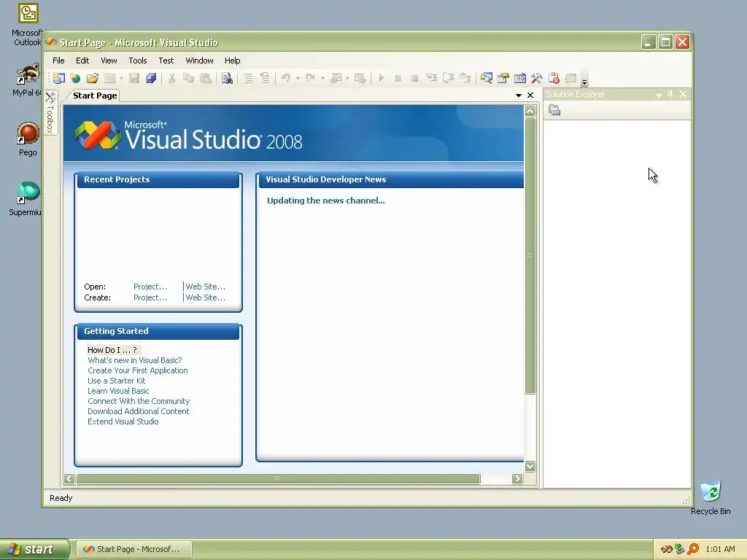Open the Redo history dropdown arrow
The image size is (747, 560).
pyautogui.click(x=322, y=78)
